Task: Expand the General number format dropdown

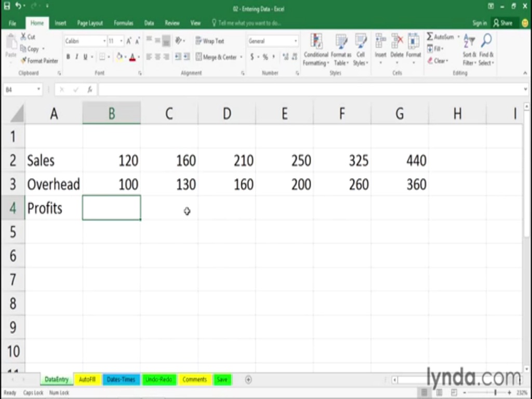Action: [296, 41]
